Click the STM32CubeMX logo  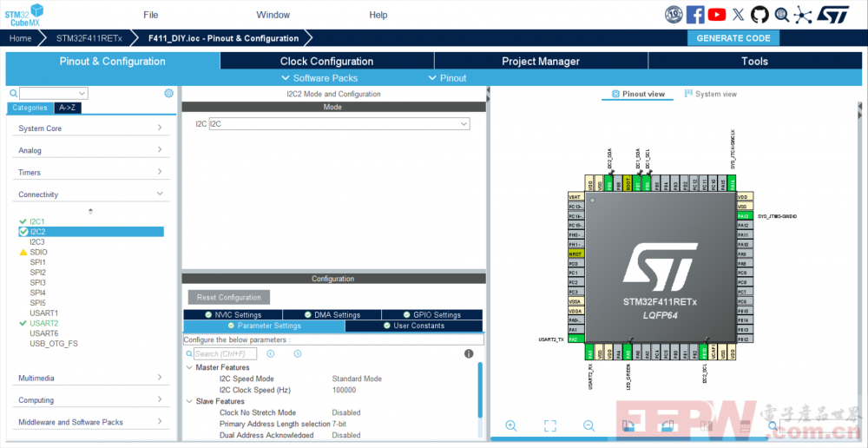23,15
